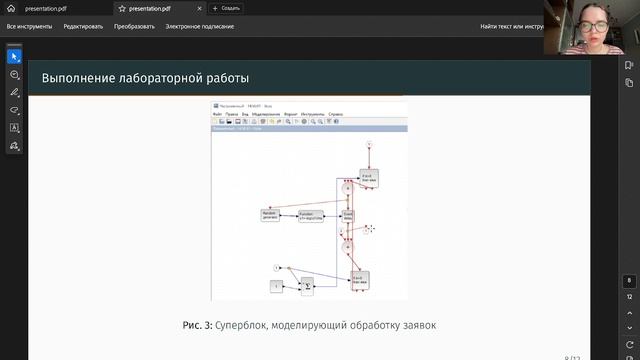Image resolution: width=640 pixels, height=360 pixels.
Task: Select the arrow selection tool
Action: pos(14,56)
